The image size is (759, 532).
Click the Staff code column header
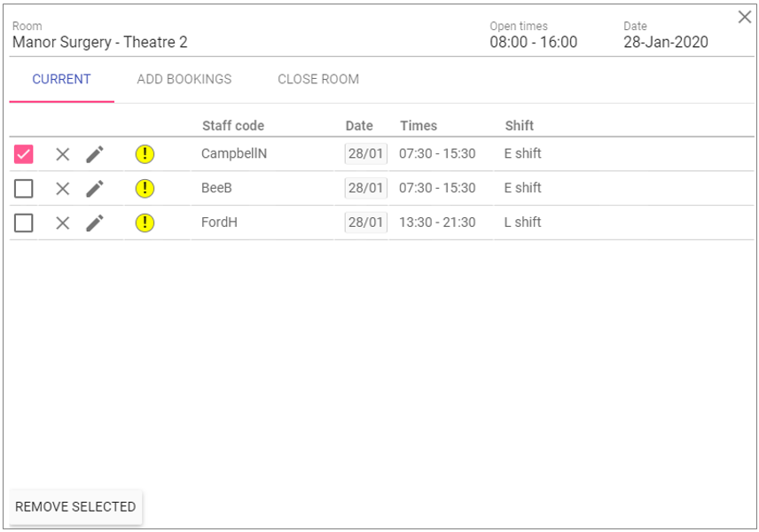pyautogui.click(x=233, y=126)
